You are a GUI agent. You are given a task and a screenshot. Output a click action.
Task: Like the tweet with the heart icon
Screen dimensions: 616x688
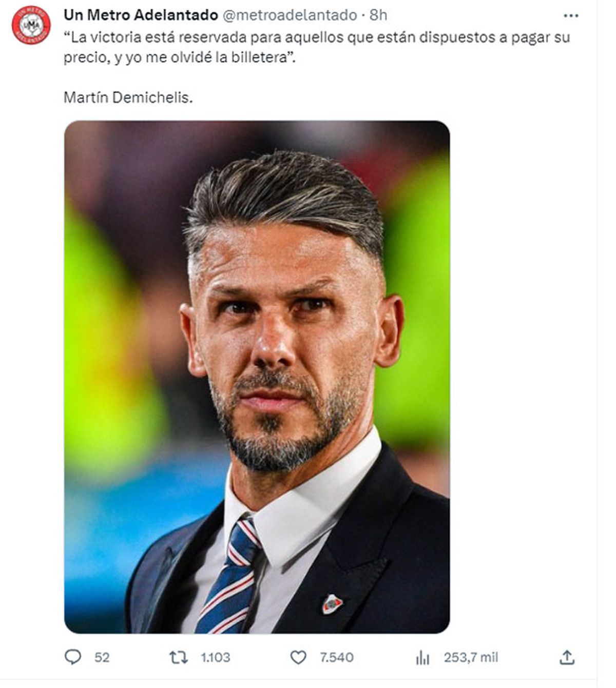(x=298, y=657)
